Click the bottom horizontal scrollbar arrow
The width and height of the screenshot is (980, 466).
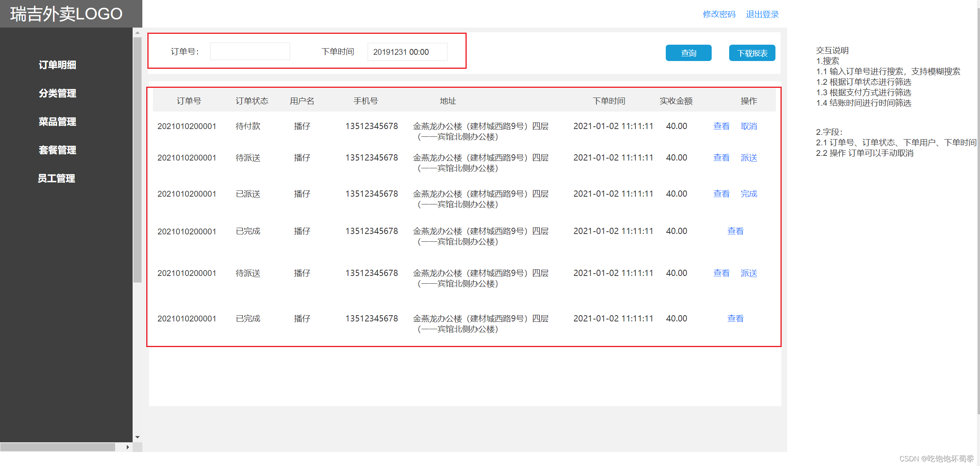[127, 447]
